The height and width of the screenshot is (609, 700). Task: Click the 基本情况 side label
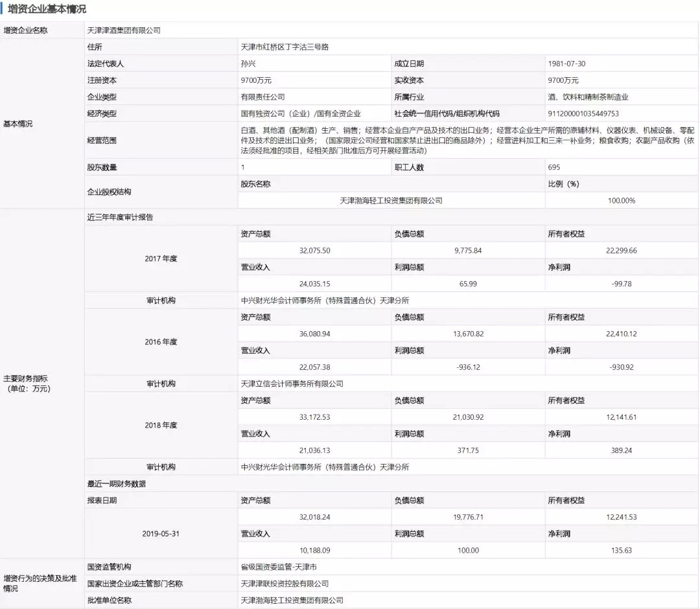point(17,124)
